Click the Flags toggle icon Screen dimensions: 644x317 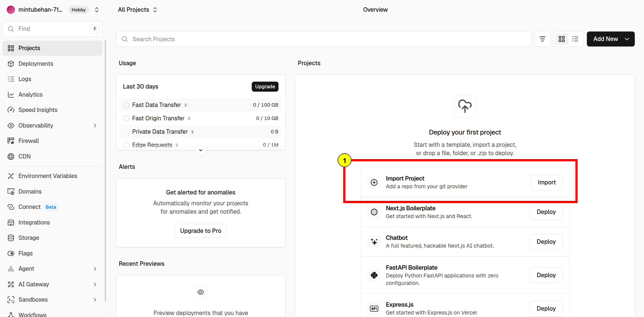click(11, 253)
